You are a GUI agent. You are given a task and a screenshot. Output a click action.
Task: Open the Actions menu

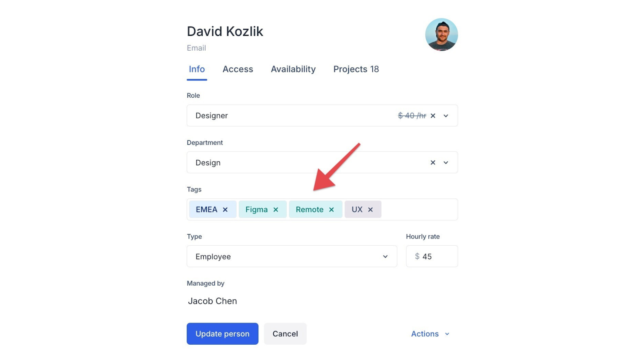pos(430,334)
